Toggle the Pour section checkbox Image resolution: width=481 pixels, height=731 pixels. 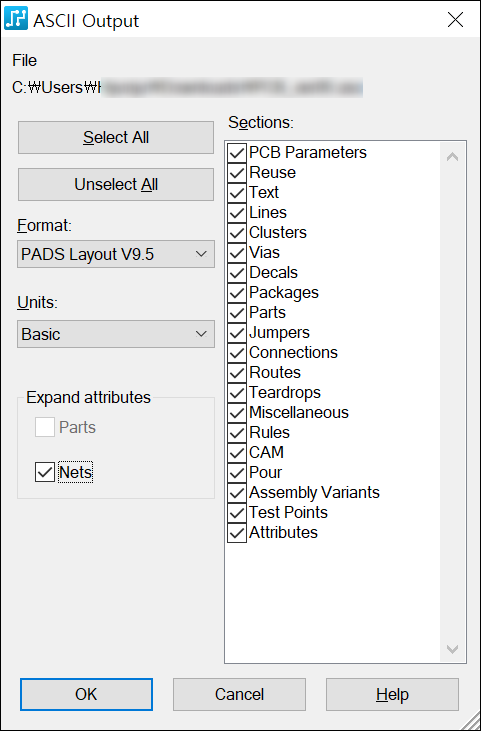237,473
